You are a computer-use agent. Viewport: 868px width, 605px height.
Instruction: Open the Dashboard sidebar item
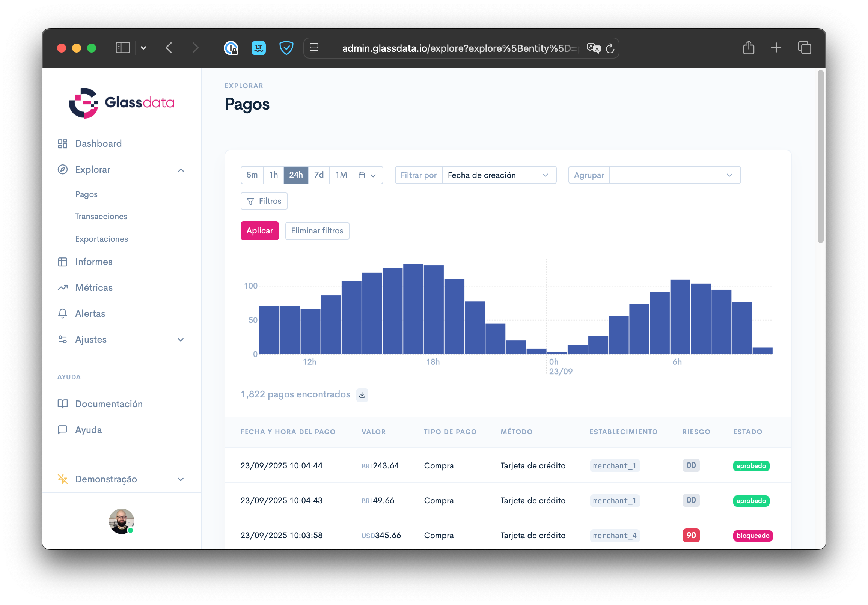[x=98, y=144]
